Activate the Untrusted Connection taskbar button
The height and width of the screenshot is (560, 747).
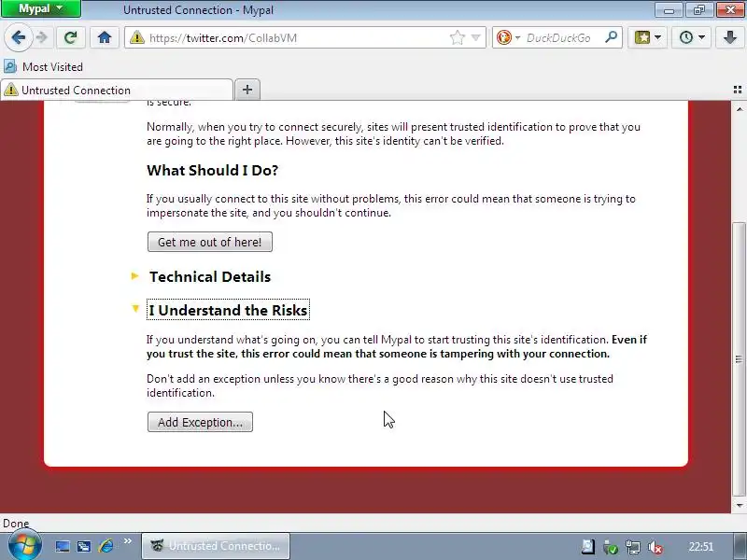click(x=216, y=546)
